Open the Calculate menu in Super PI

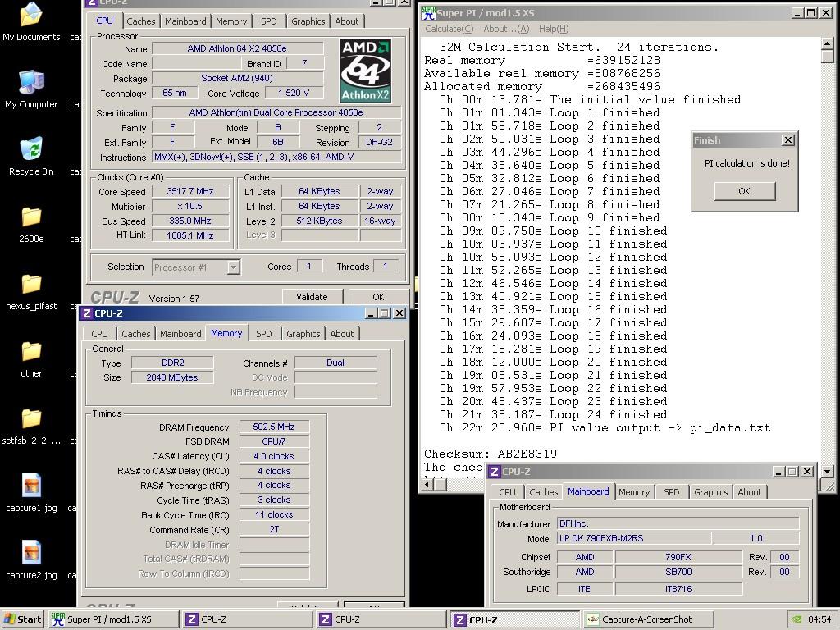click(450, 29)
